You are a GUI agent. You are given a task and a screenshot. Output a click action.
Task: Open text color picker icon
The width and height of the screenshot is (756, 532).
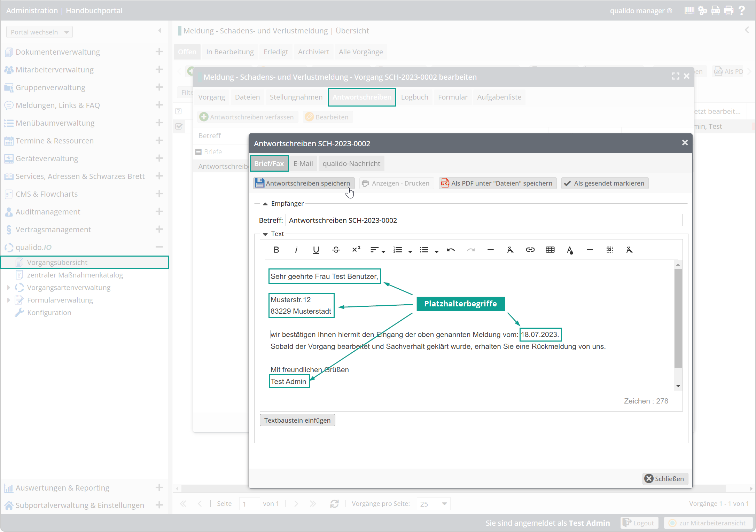tap(570, 250)
